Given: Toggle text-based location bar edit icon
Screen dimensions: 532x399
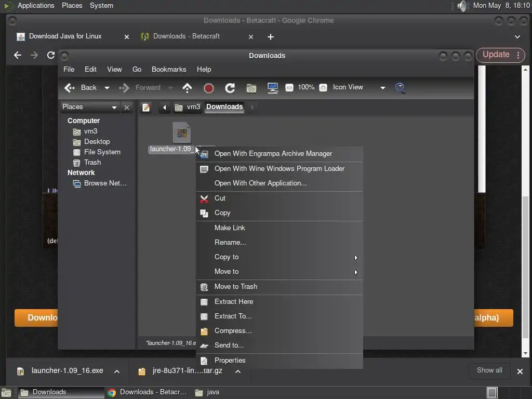Looking at the screenshot, I should 146,108.
